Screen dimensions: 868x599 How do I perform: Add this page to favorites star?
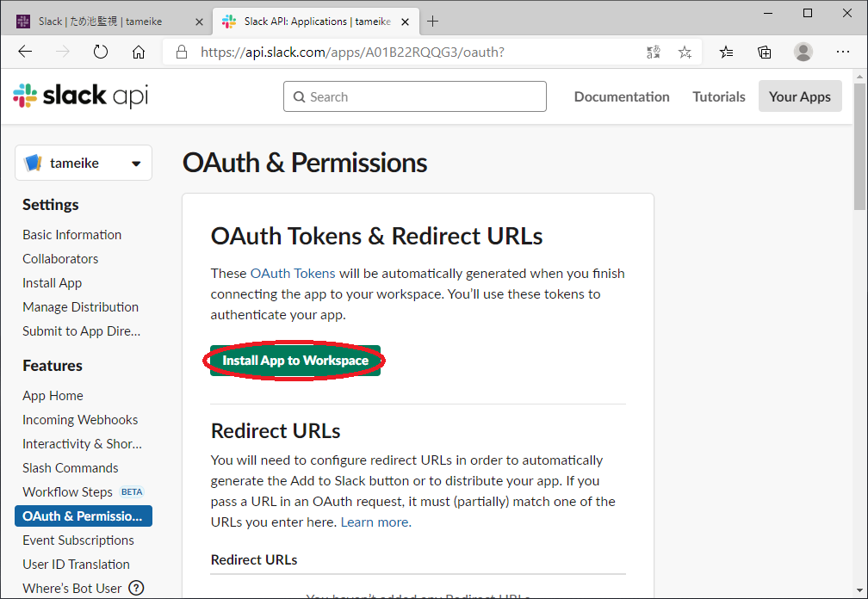click(685, 52)
